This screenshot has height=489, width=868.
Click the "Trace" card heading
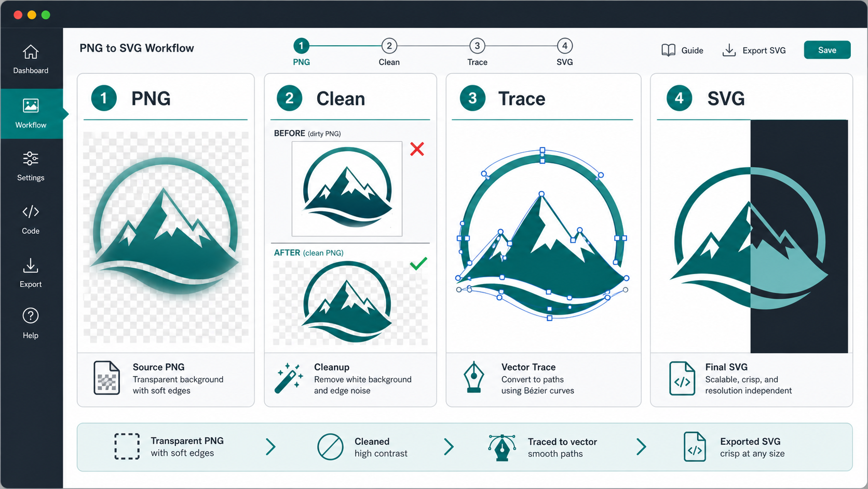tap(522, 99)
